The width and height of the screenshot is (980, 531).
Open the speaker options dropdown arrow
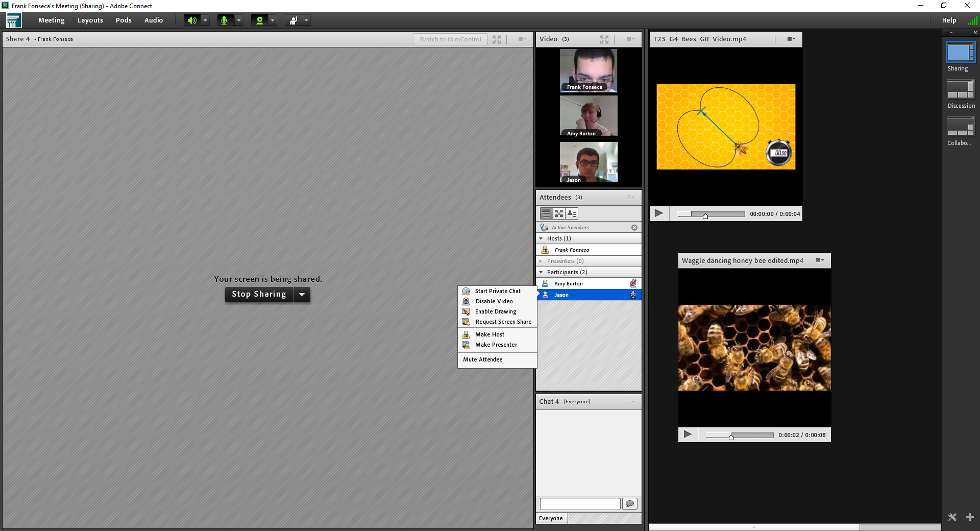tap(205, 20)
